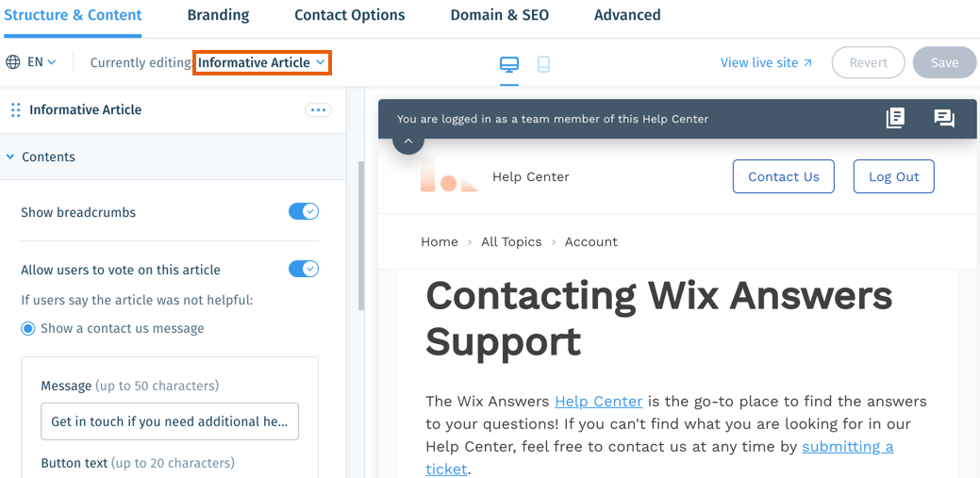
Task: Open the three-dots menu for Informative Article
Action: (318, 110)
